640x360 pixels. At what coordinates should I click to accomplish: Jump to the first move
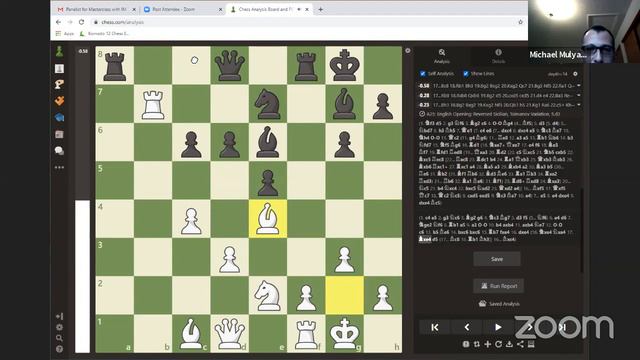(435, 327)
